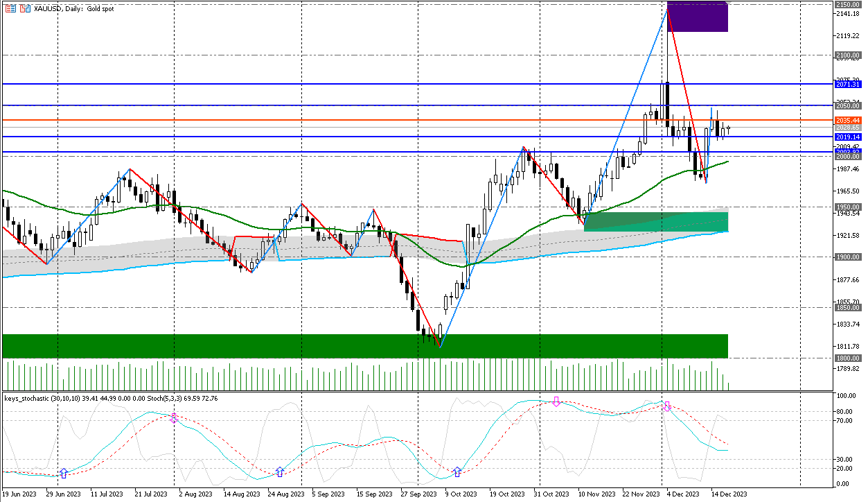
Task: Click the 2100.00 price label
Action: coord(848,55)
